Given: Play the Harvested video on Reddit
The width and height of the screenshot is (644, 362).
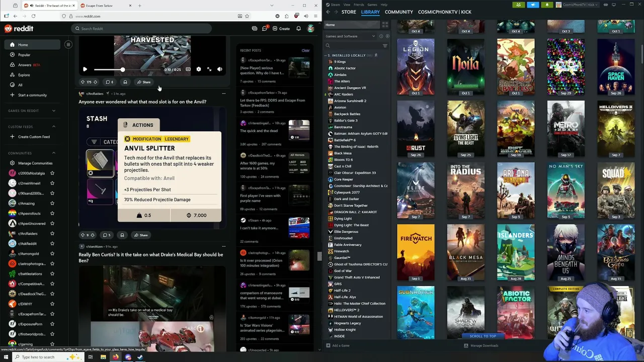Looking at the screenshot, I should [x=85, y=69].
